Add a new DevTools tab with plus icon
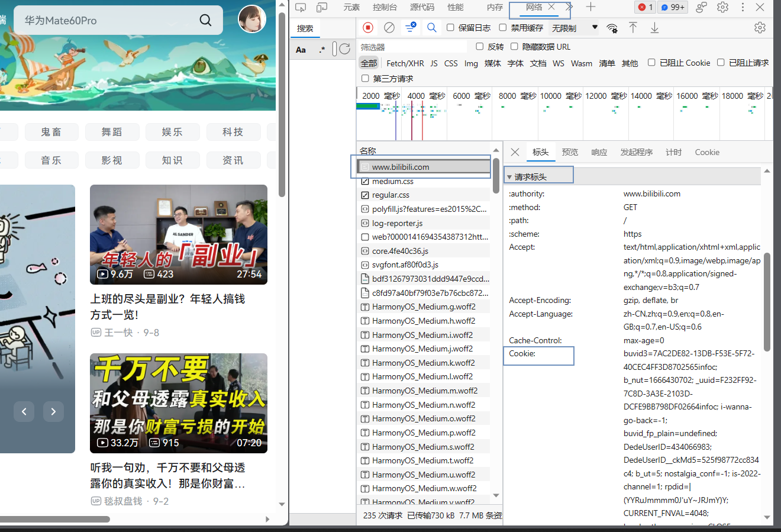Viewport: 781px width, 532px height. 590,7
